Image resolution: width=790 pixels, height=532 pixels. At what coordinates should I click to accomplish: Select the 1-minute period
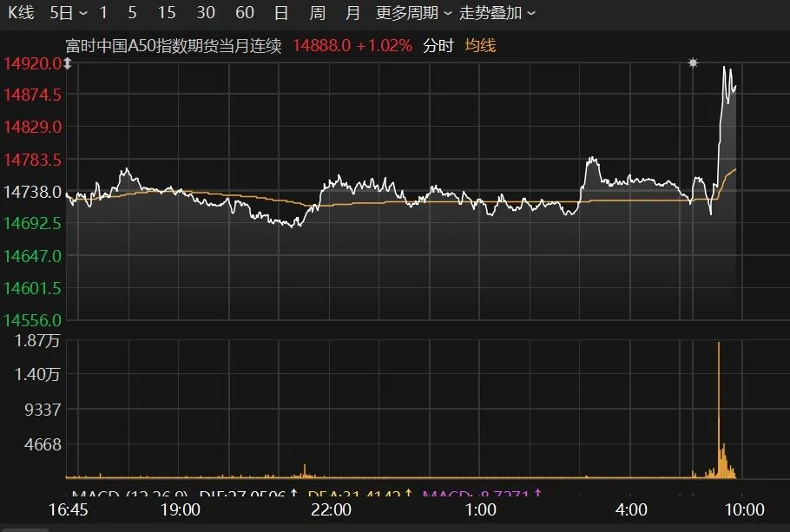click(104, 13)
